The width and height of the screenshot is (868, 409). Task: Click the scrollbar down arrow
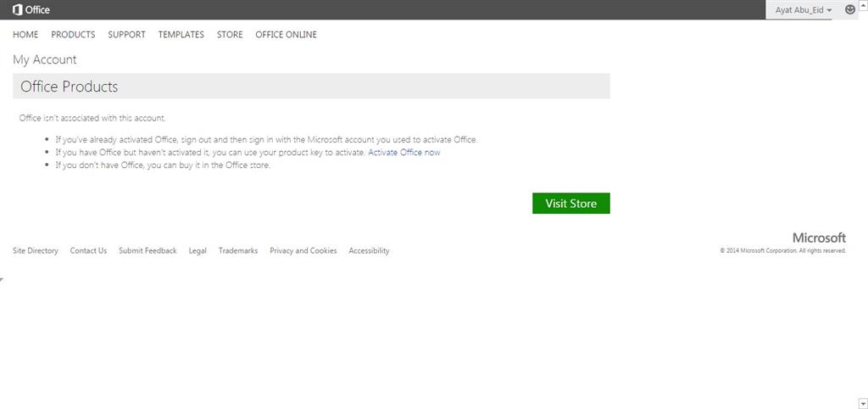[x=862, y=404]
